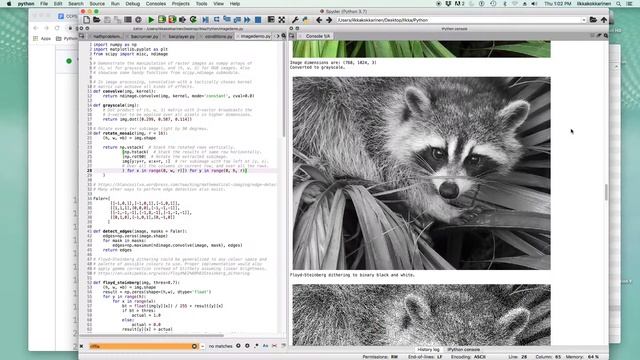Click the dithered raccoon image in console
This screenshot has height=360, width=640.
[421, 315]
